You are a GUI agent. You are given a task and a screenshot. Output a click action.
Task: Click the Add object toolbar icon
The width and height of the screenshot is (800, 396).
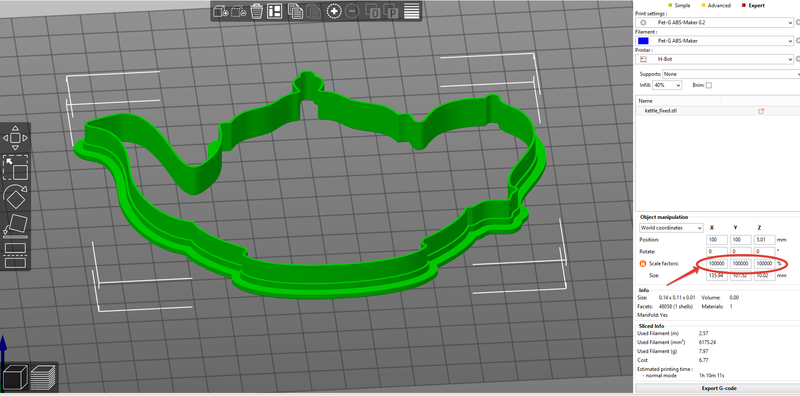coord(220,11)
